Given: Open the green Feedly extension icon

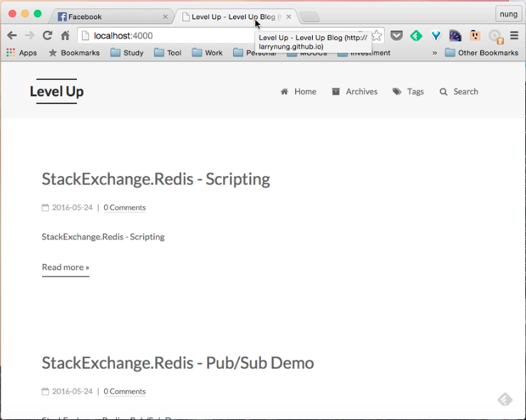Looking at the screenshot, I should (416, 36).
